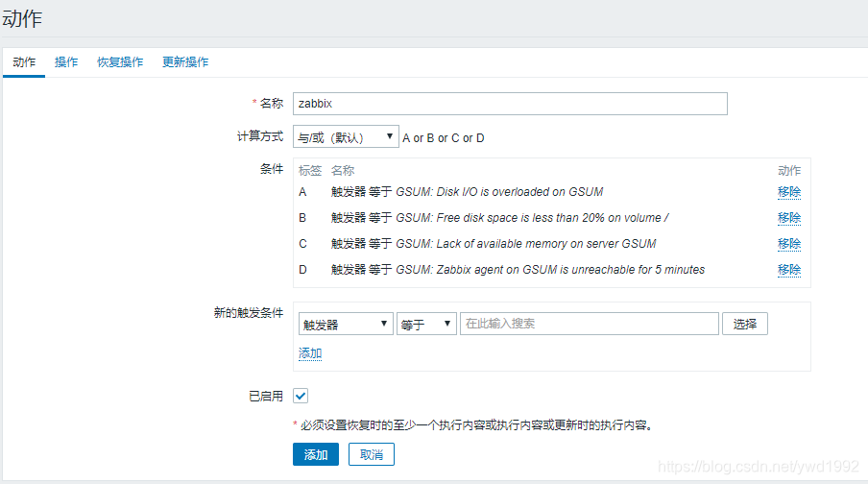
Task: Switch to the 动作 tab
Action: click(24, 62)
